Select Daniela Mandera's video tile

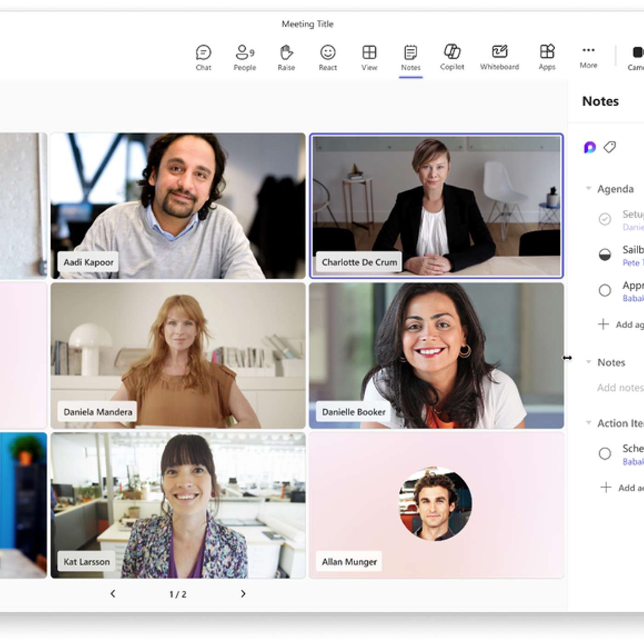(x=178, y=356)
